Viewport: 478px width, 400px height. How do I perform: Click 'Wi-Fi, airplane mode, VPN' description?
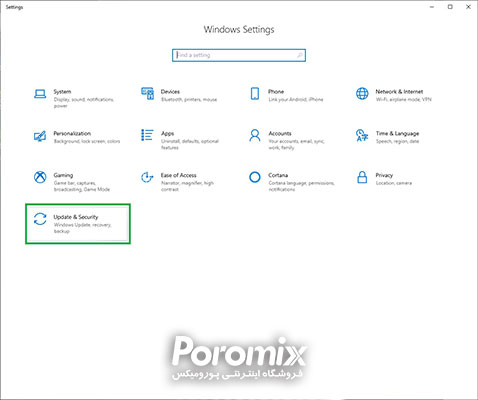click(x=404, y=99)
